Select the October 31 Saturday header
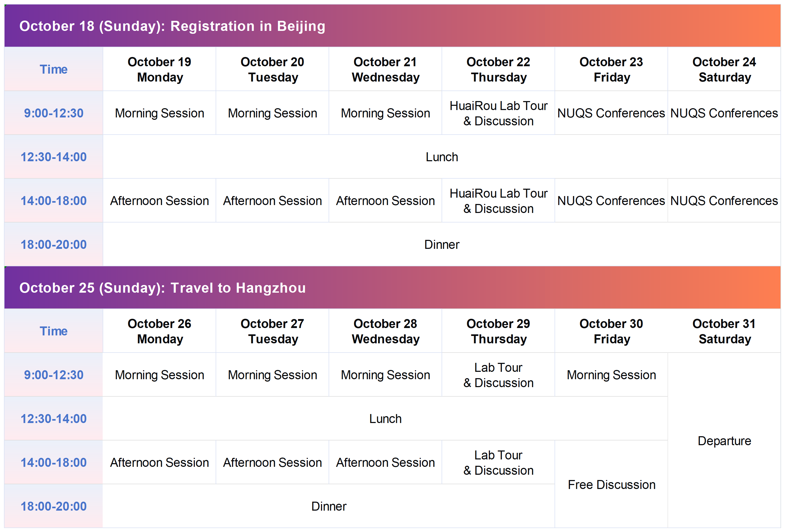 724,331
